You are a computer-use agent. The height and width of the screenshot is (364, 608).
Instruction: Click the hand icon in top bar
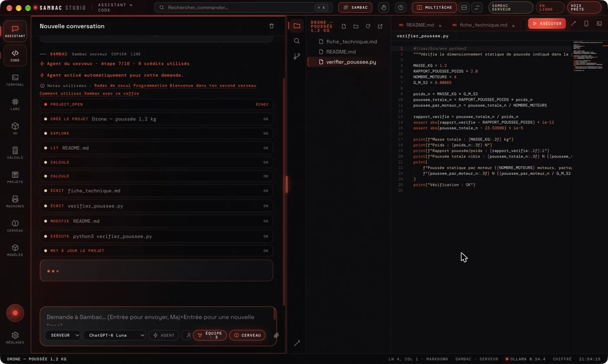(384, 7)
